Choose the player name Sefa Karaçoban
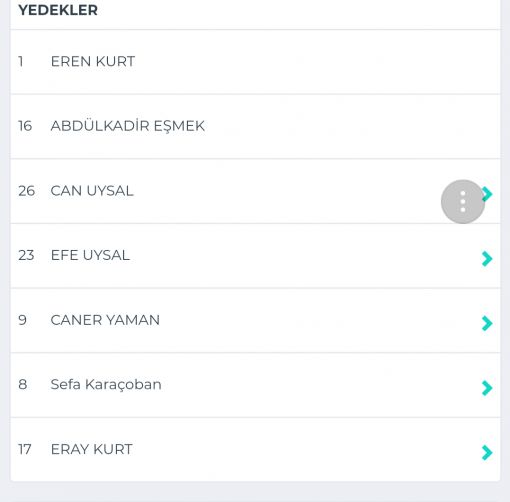 pyautogui.click(x=106, y=385)
